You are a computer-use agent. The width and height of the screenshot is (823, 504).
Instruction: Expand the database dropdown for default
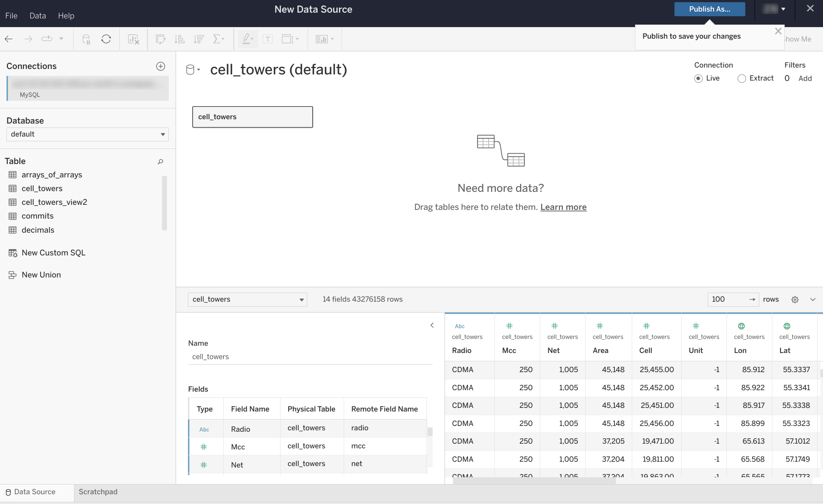(x=163, y=134)
